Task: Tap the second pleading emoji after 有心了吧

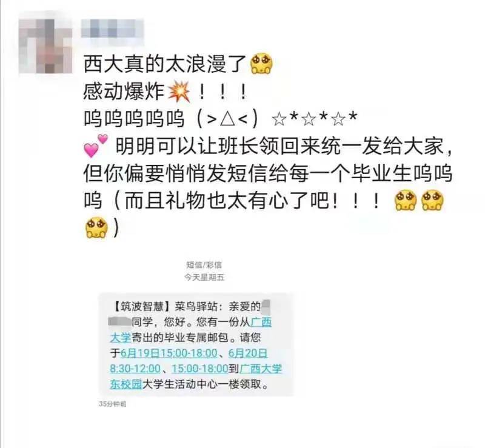Action: pyautogui.click(x=433, y=201)
